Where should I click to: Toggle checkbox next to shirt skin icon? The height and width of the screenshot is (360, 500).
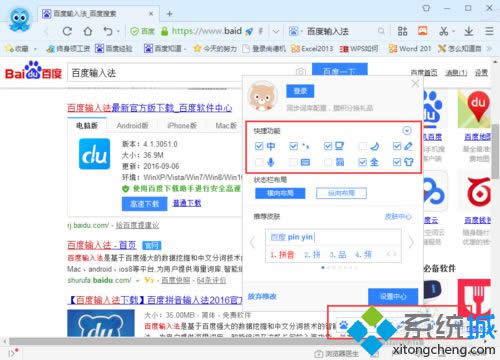397,162
